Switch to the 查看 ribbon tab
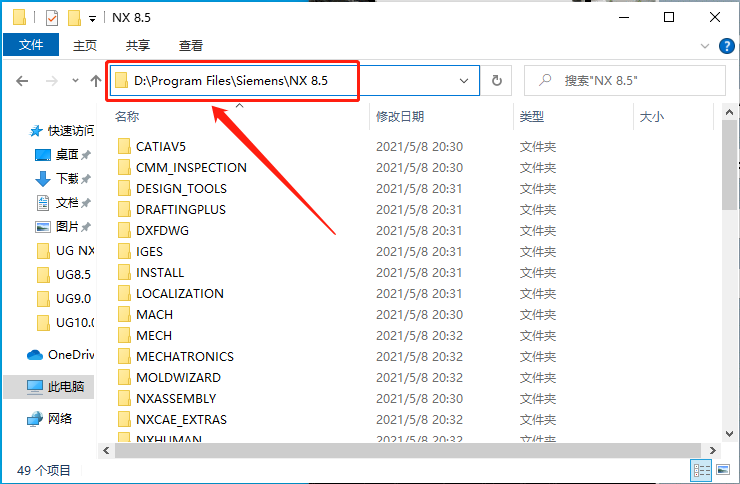 tap(191, 45)
